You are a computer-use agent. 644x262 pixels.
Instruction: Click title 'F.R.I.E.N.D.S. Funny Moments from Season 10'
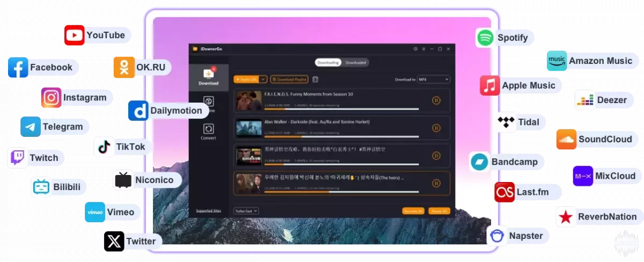[x=309, y=94]
